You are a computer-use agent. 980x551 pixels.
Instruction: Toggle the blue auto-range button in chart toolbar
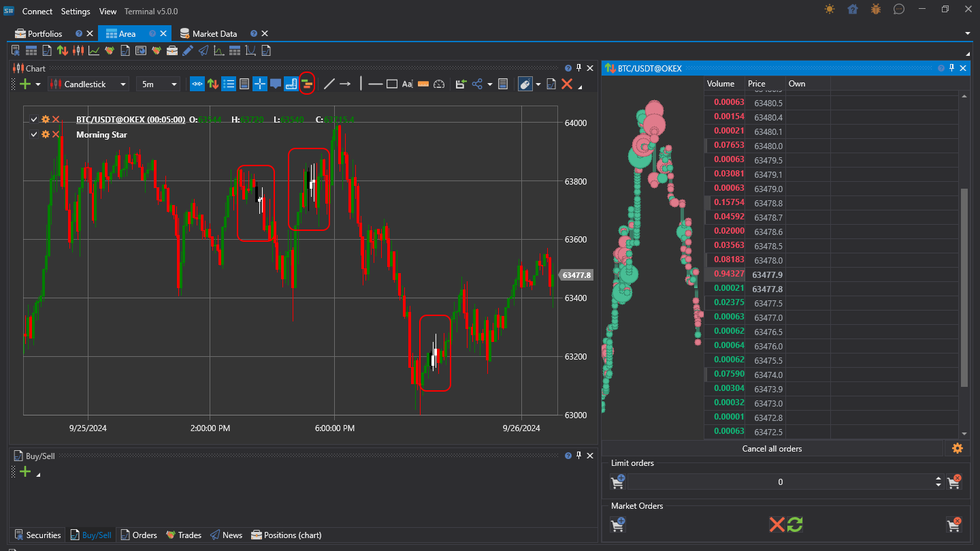[x=197, y=84]
